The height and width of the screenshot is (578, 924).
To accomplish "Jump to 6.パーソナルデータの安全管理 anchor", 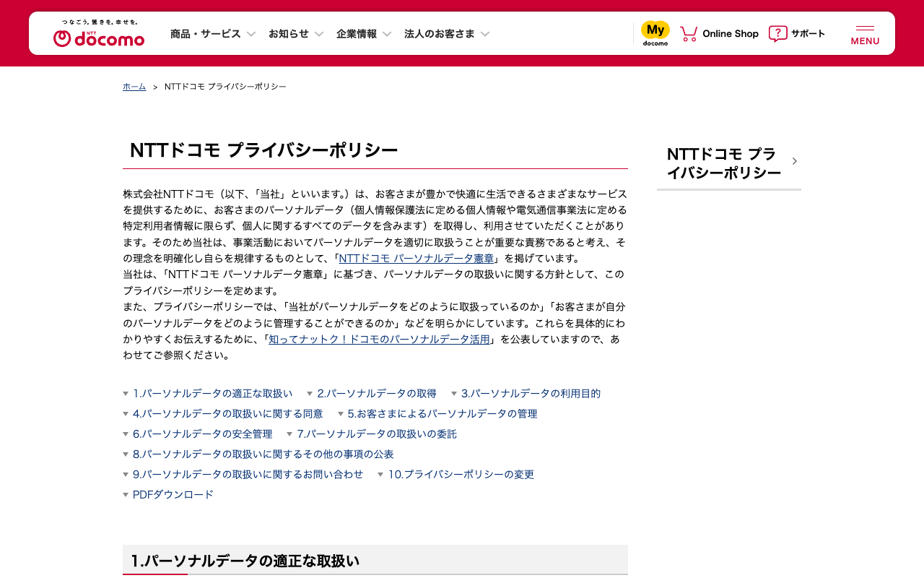I will click(x=198, y=434).
